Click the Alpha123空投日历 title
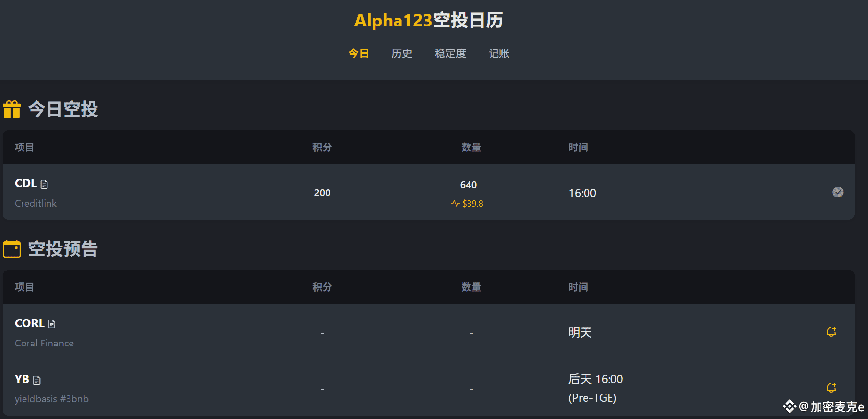The height and width of the screenshot is (419, 868). [428, 21]
